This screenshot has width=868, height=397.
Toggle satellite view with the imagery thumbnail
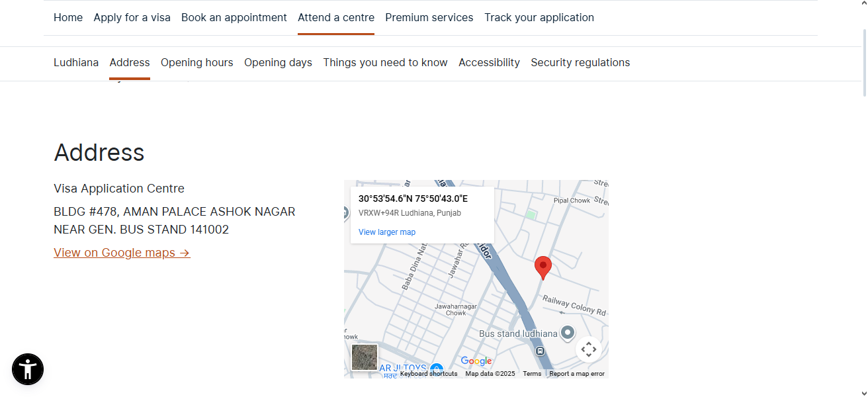365,357
